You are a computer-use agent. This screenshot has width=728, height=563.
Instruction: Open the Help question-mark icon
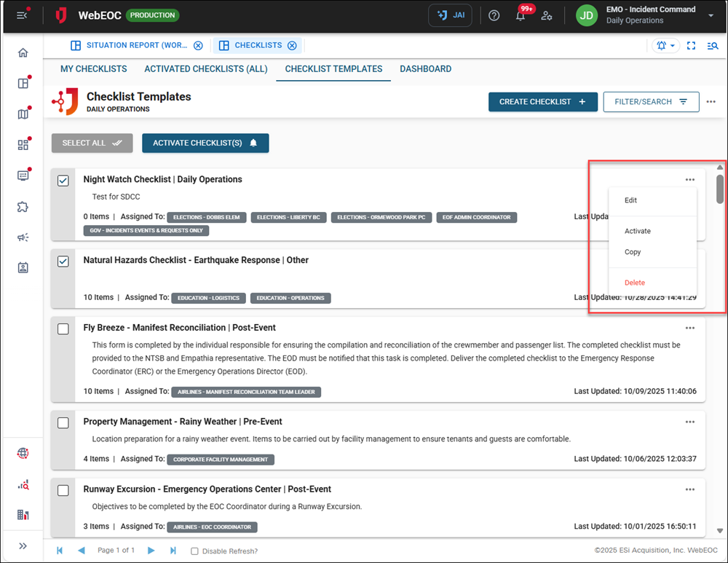(494, 15)
